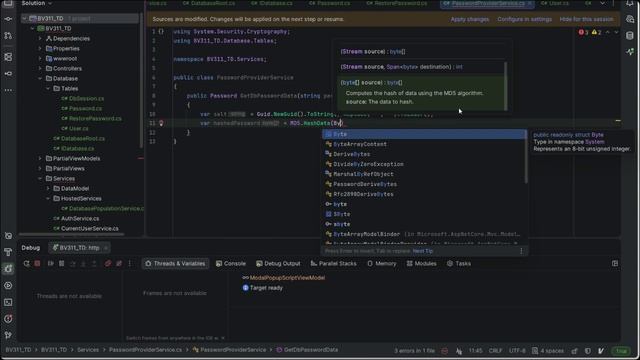The width and height of the screenshot is (640, 360).
Task: Open the View Breakpoints icon
Action: [108, 264]
